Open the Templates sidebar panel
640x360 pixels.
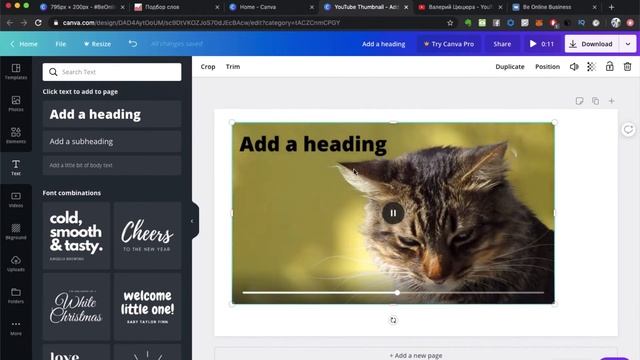point(16,71)
